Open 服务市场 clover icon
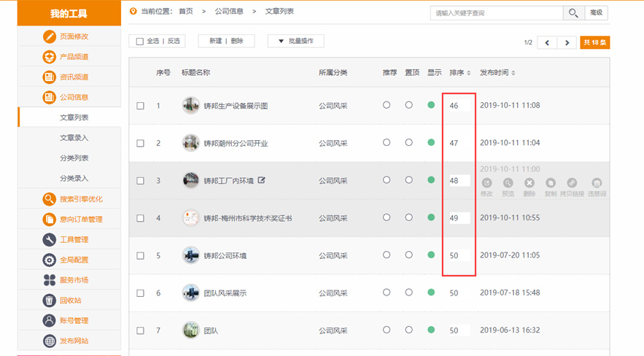 click(x=50, y=280)
